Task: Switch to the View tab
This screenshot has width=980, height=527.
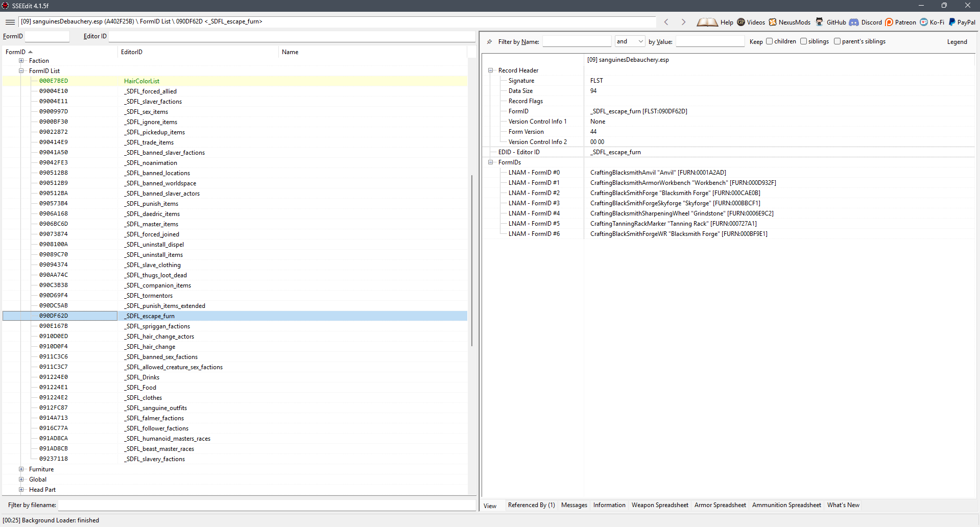Action: click(x=490, y=506)
